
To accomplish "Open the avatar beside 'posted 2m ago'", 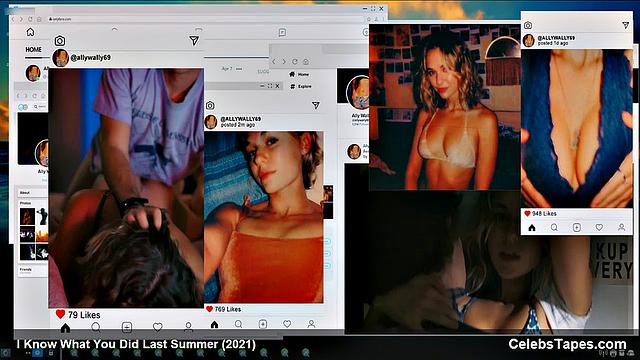I will coord(211,122).
